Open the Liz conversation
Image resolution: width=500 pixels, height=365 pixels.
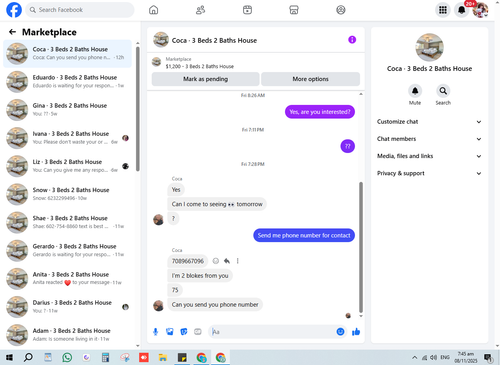(x=67, y=166)
